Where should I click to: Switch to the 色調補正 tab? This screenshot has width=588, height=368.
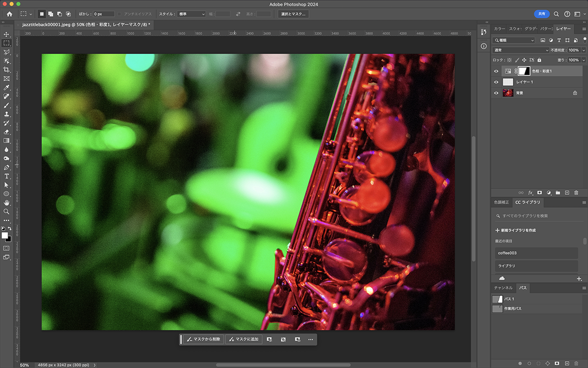click(x=501, y=202)
